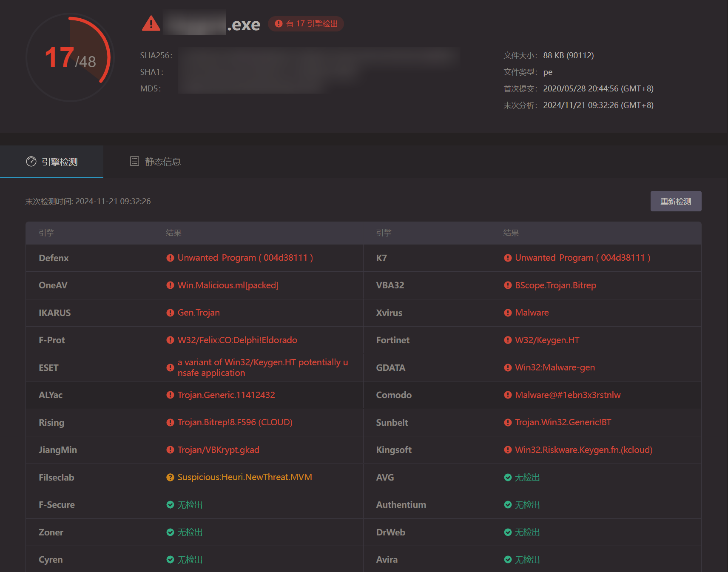Open the 静态信息 tab
Screen dimensions: 728x572
click(x=156, y=162)
